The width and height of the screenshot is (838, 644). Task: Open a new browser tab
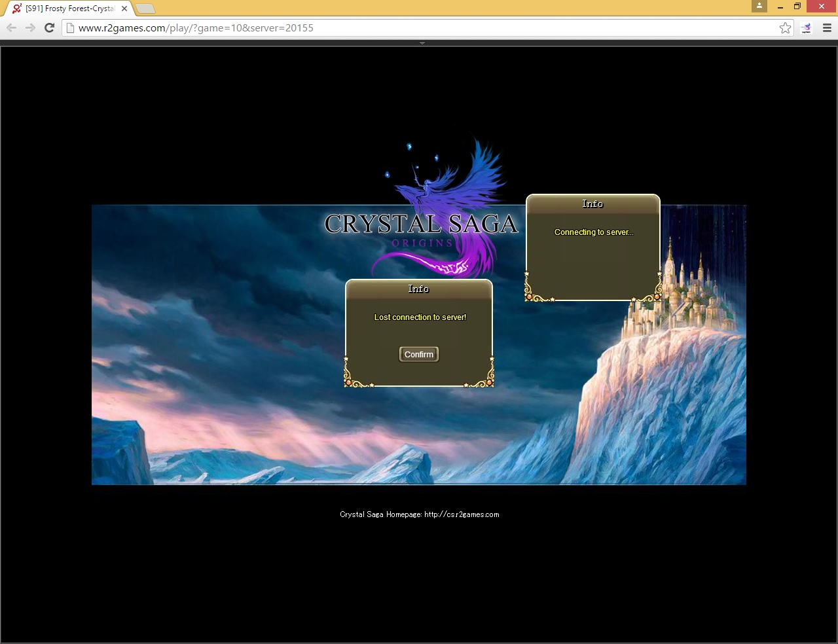point(145,9)
